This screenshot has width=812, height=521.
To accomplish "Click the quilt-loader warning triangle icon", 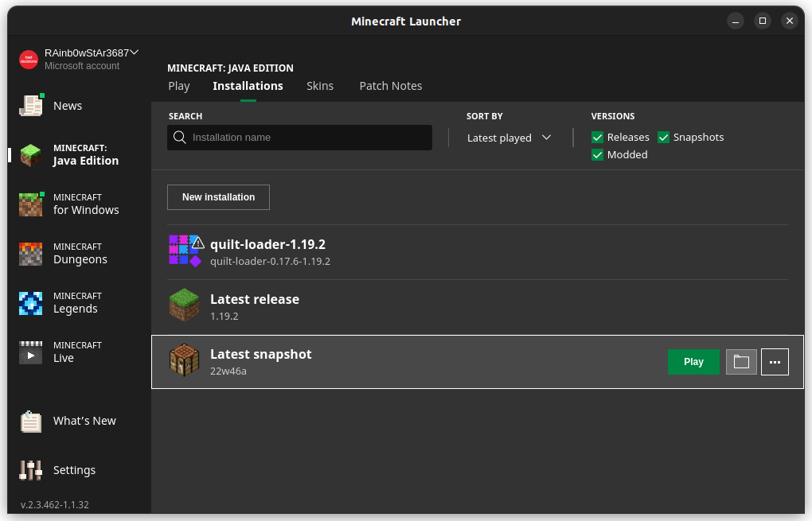I will tap(197, 243).
